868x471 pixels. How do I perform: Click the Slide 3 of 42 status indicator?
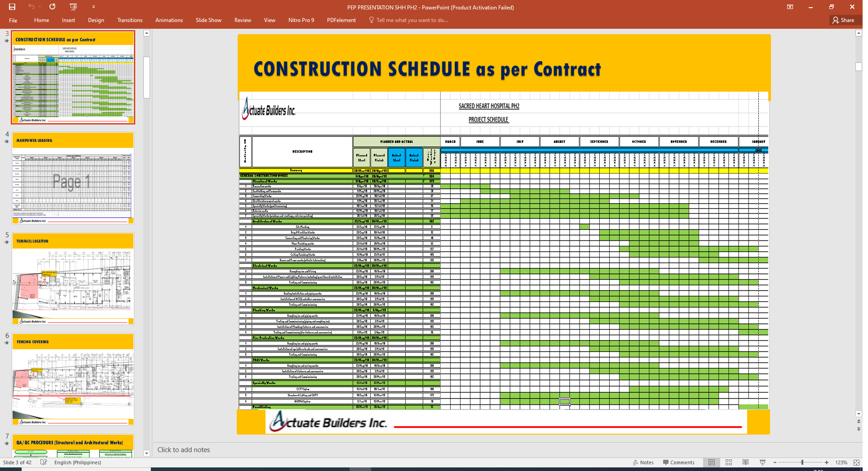pos(18,462)
